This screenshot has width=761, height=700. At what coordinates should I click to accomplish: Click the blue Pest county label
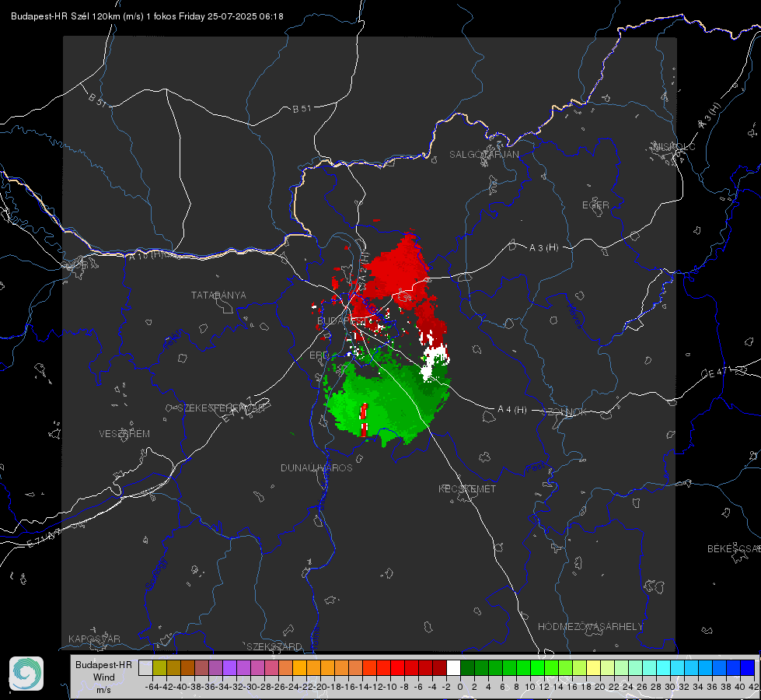click(x=535, y=468)
